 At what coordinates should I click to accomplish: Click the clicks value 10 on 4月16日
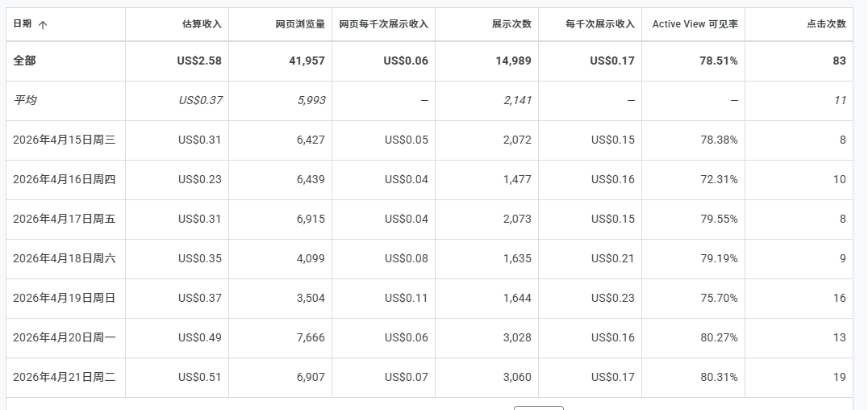840,179
